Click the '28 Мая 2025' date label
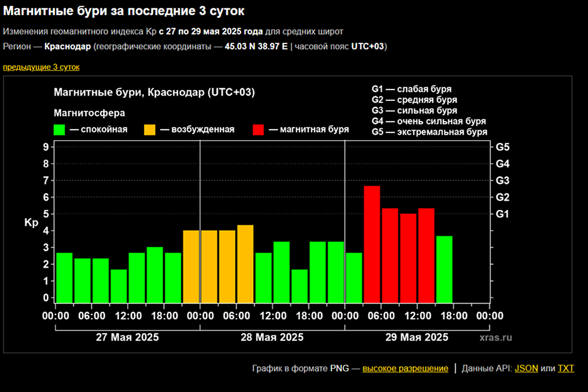Viewport: 588px width, 392px height. tap(272, 337)
